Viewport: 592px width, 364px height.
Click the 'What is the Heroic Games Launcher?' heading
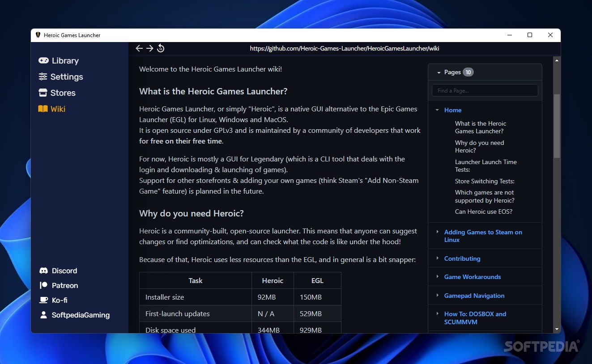pos(213,91)
